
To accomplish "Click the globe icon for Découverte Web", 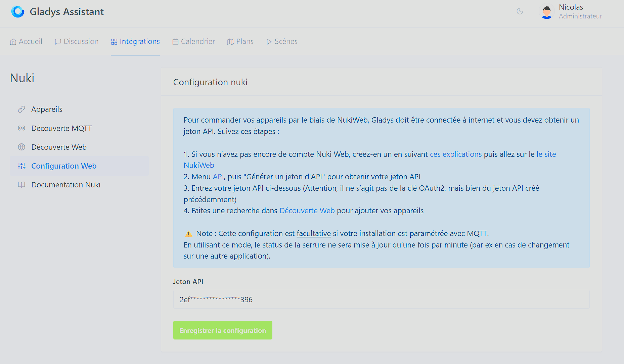I will (21, 147).
